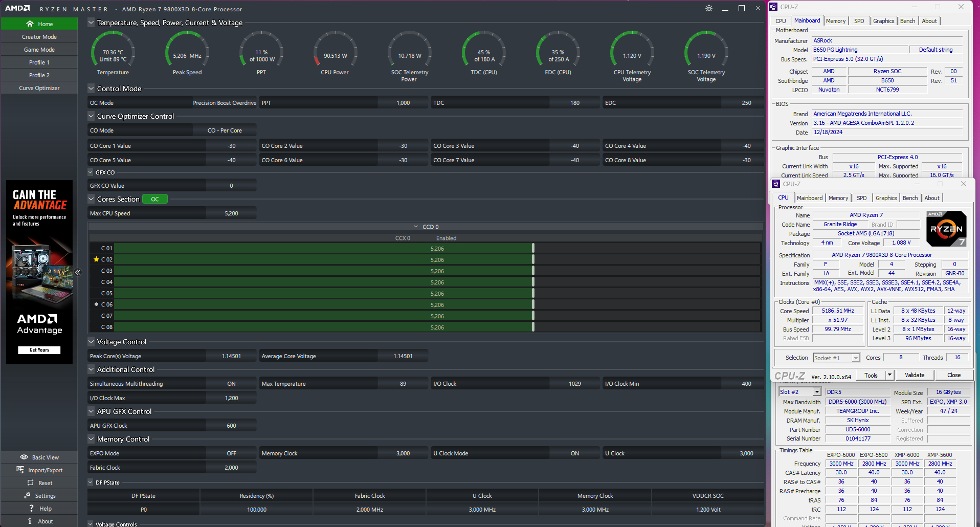Collapse Temperature, Speed, Power section
This screenshot has width=980, height=527.
tap(91, 23)
